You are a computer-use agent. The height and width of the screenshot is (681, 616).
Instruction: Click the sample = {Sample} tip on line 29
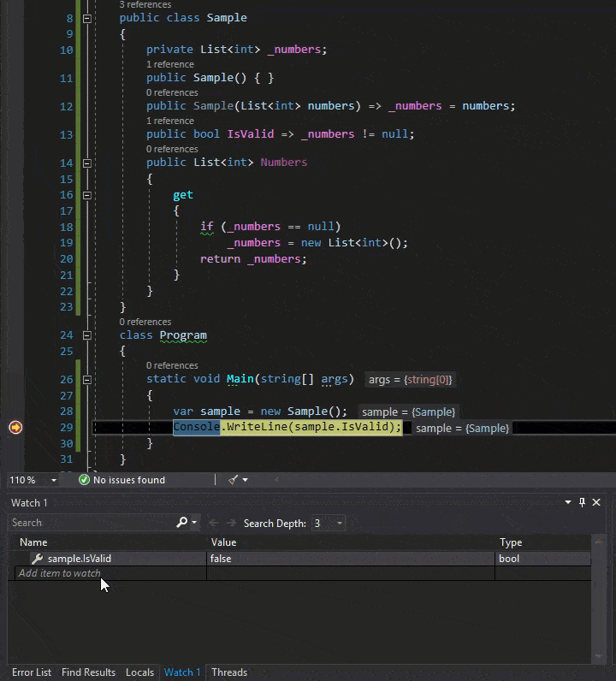tap(462, 429)
